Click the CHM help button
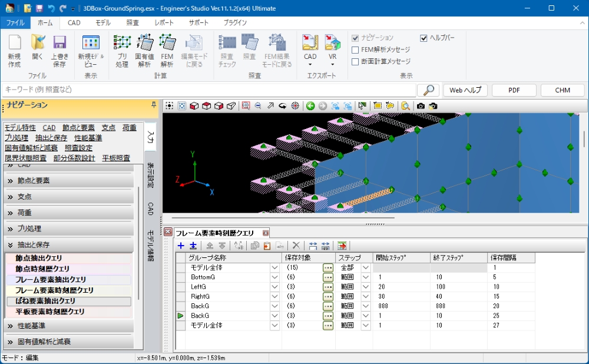The width and height of the screenshot is (589, 364). point(562,90)
